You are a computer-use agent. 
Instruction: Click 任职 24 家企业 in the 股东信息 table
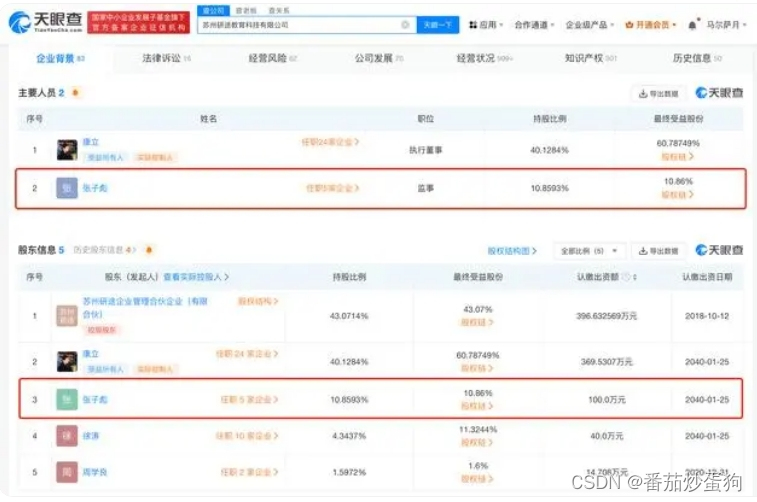[x=247, y=354]
